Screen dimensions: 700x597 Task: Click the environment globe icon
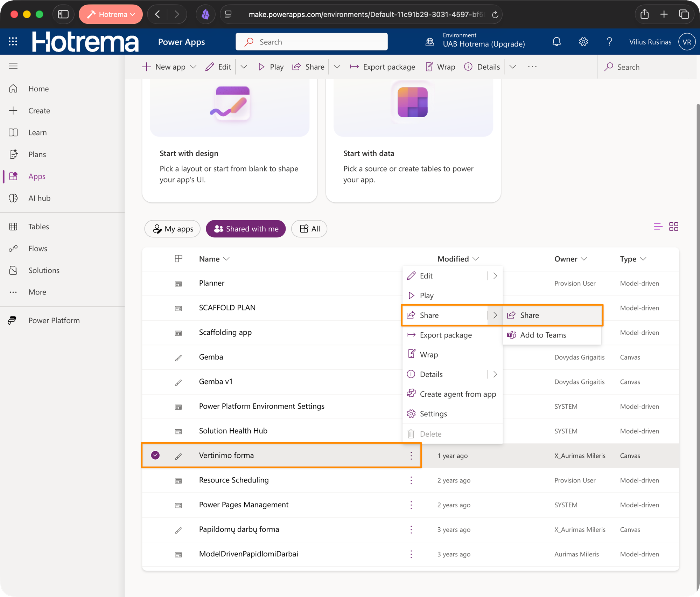pos(430,42)
